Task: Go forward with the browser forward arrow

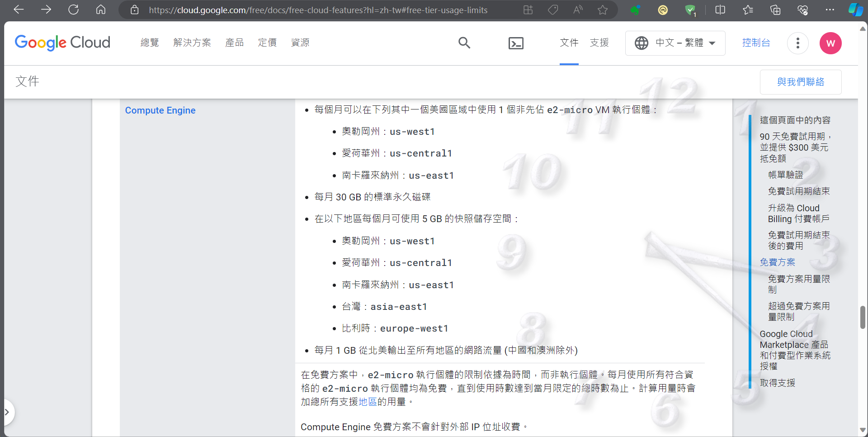Action: 46,9
